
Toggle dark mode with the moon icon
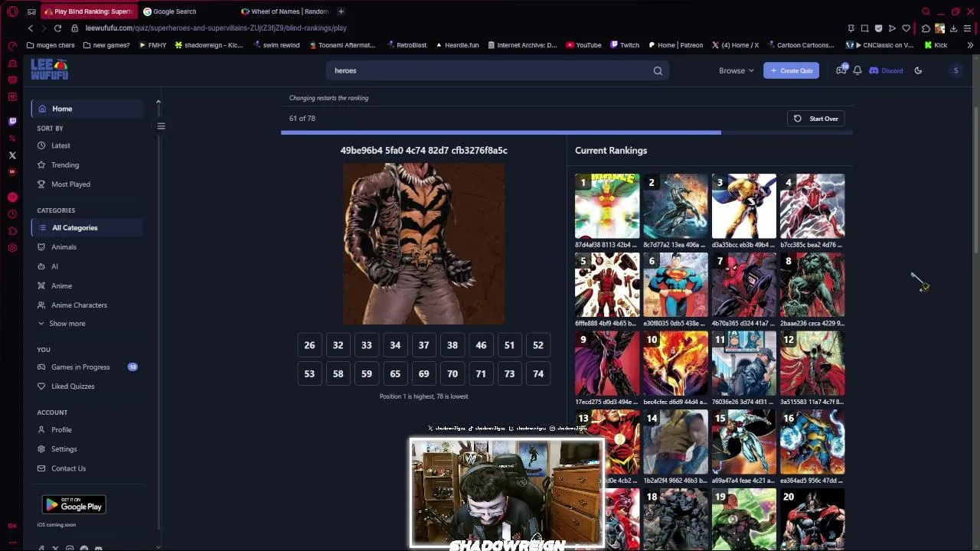(918, 70)
